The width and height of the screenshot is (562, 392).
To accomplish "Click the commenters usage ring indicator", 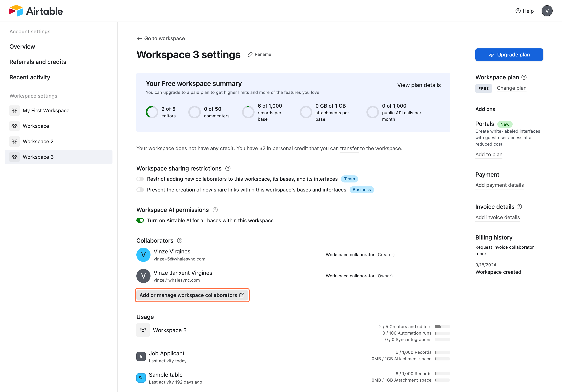I will pos(195,112).
